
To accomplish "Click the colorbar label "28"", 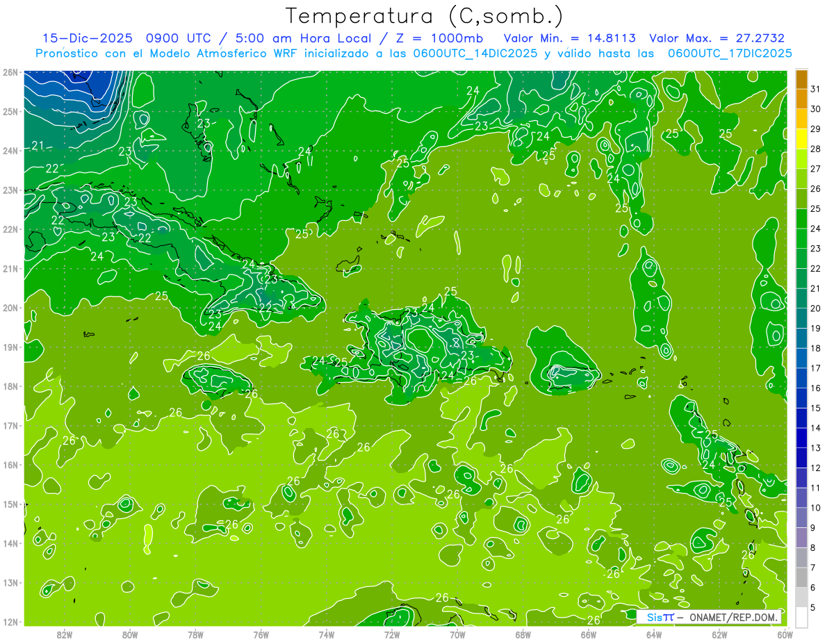I will 815,149.
